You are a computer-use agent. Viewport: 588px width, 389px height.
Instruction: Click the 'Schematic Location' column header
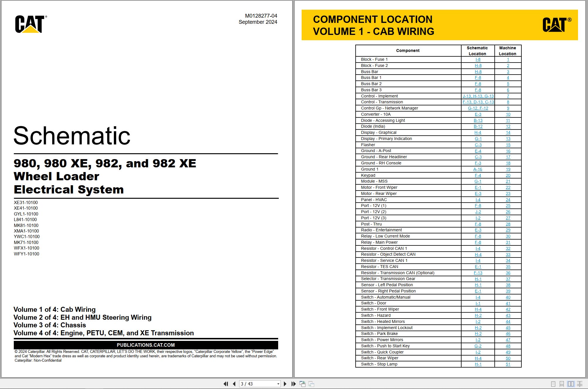[x=477, y=51]
